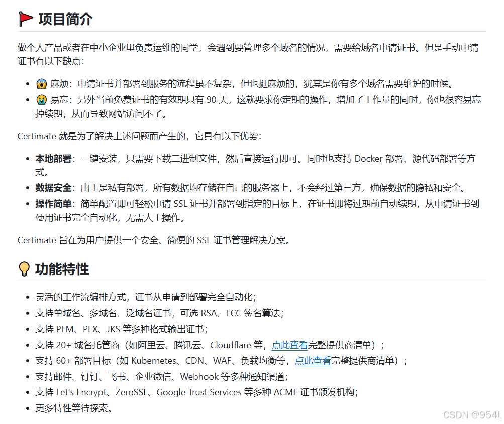Click the text 易忘：另外当前免费证书
The width and height of the screenshot is (504, 424).
pos(265,100)
